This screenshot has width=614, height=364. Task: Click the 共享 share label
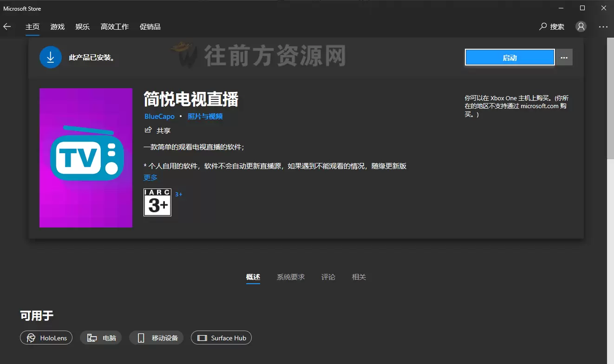(163, 131)
